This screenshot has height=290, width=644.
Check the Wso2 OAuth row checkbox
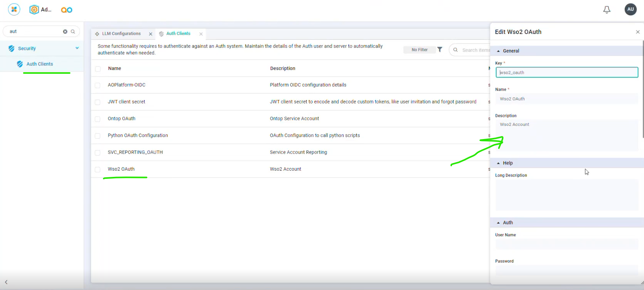(x=98, y=170)
